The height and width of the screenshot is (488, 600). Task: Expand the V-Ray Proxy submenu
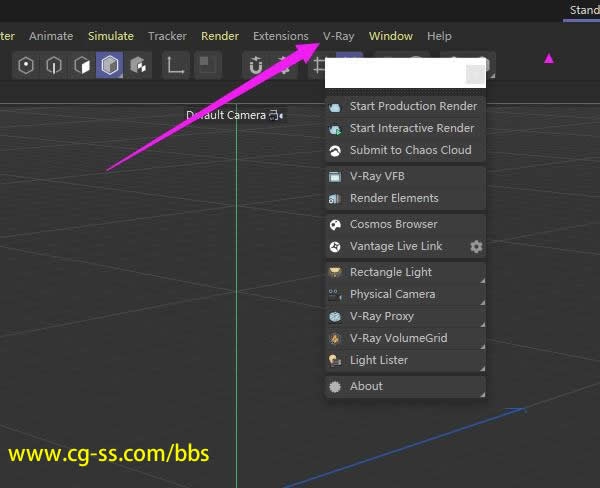[482, 322]
